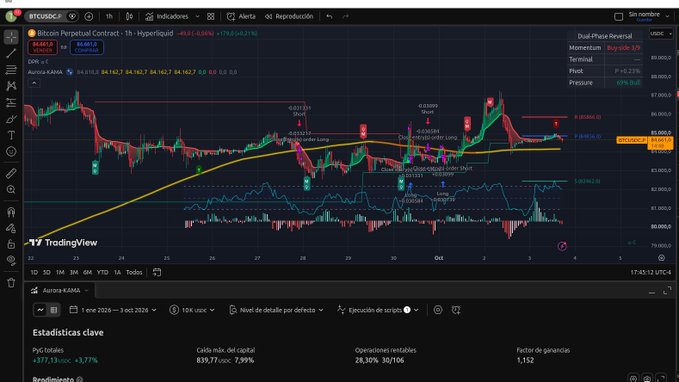Switch to the strategy chart overview view
The width and height of the screenshot is (679, 382).
click(40, 310)
